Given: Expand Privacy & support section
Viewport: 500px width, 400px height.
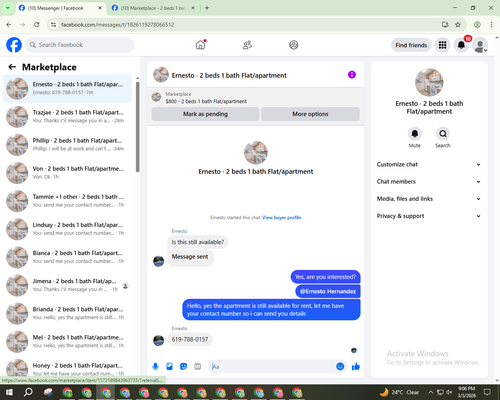Looking at the screenshot, I should coord(429,216).
